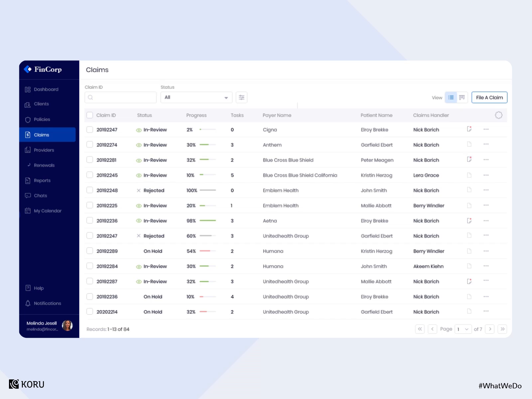Image resolution: width=532 pixels, height=399 pixels.
Task: Open Chats from the left navigation
Action: point(40,196)
